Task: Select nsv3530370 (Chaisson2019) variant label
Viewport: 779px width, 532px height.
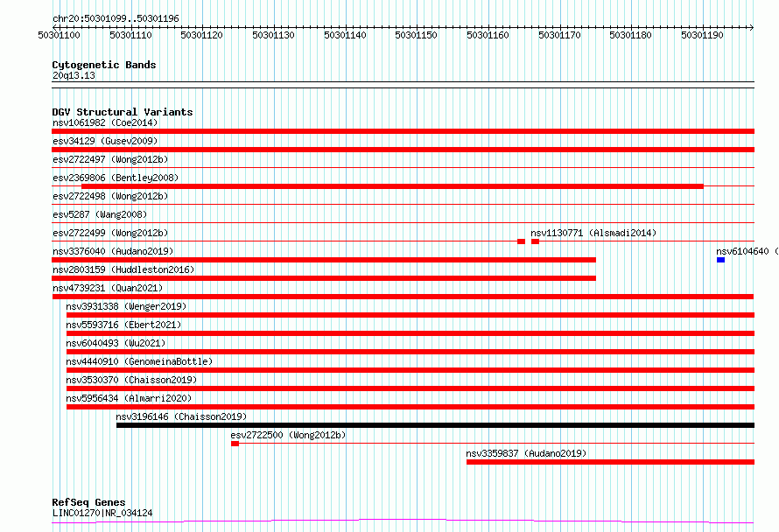Action: pyautogui.click(x=131, y=380)
